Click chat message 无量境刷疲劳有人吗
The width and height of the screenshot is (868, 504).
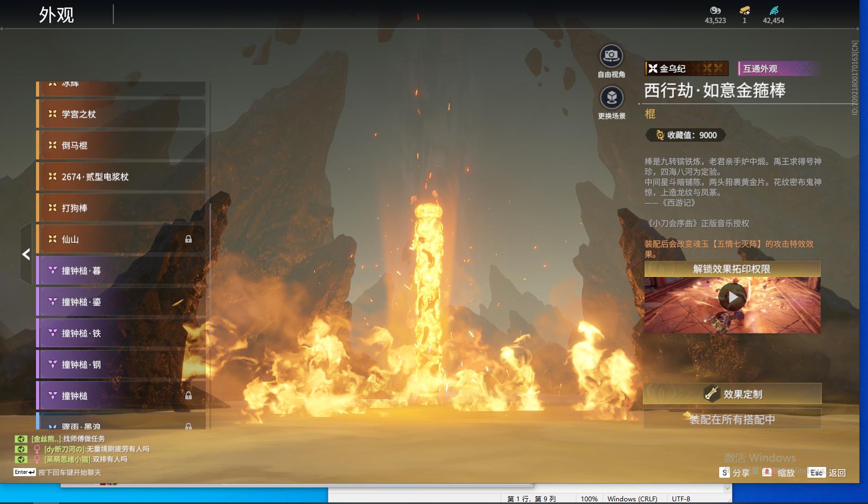click(118, 449)
